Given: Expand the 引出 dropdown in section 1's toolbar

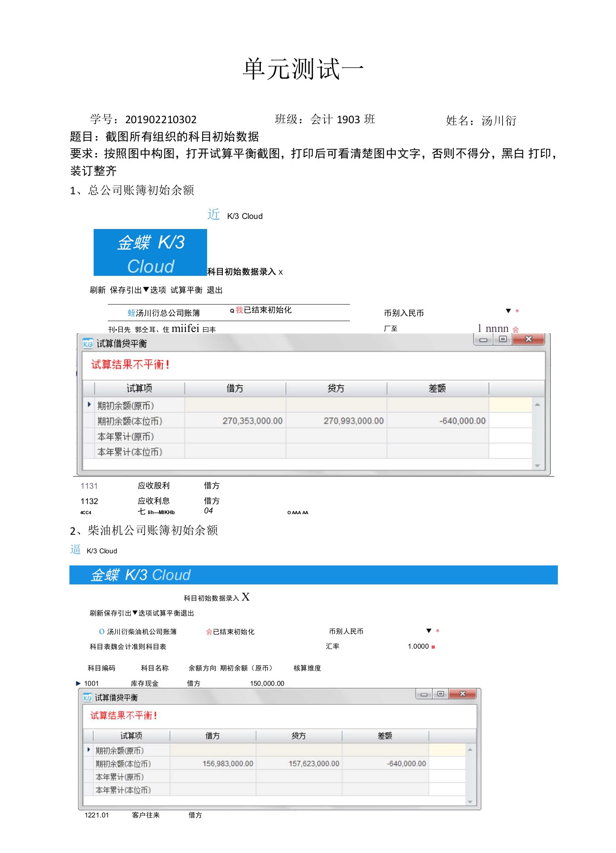Looking at the screenshot, I should pos(146,290).
